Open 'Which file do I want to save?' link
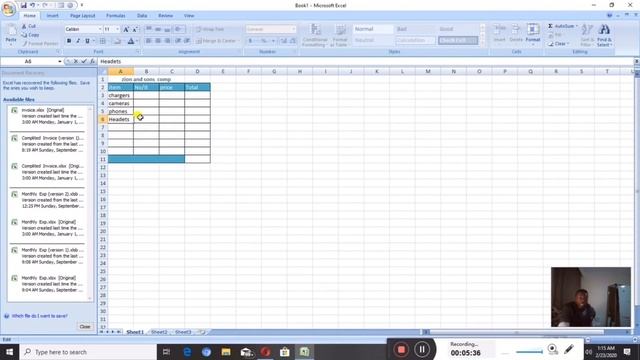Screen dimensions: 640x360 40,316
